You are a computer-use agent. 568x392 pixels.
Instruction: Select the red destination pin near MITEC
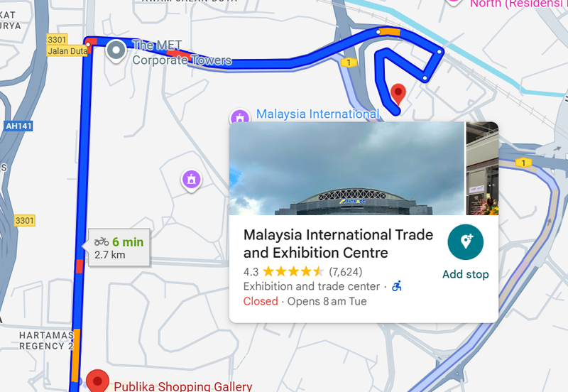398,94
